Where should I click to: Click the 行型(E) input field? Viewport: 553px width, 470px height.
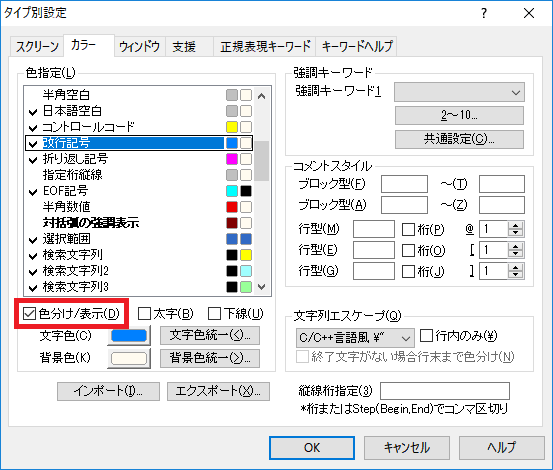tap(374, 250)
